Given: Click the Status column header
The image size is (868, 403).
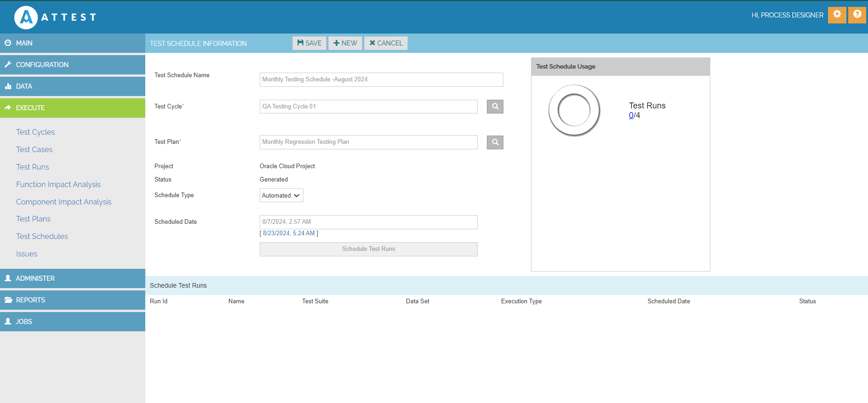Looking at the screenshot, I should tap(807, 301).
